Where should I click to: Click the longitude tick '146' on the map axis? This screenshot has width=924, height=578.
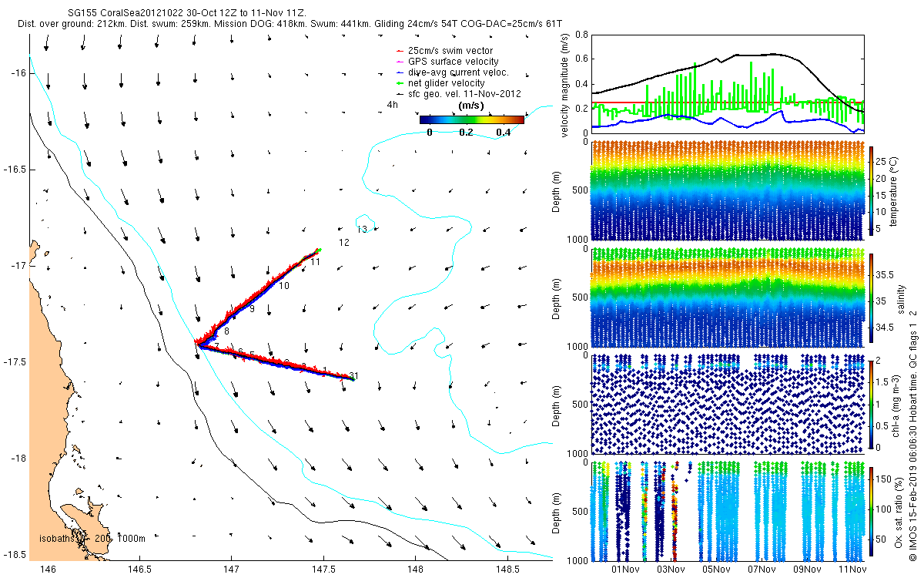[49, 570]
